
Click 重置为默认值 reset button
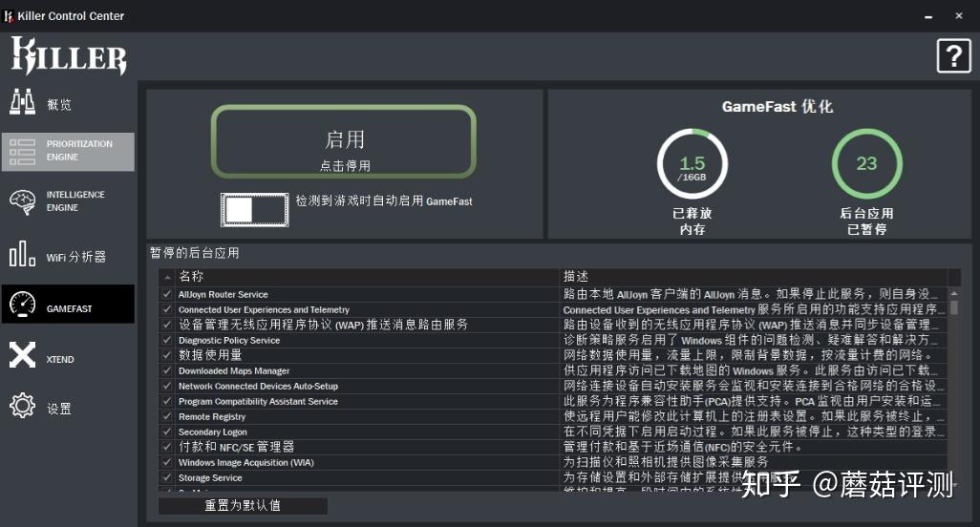point(243,505)
